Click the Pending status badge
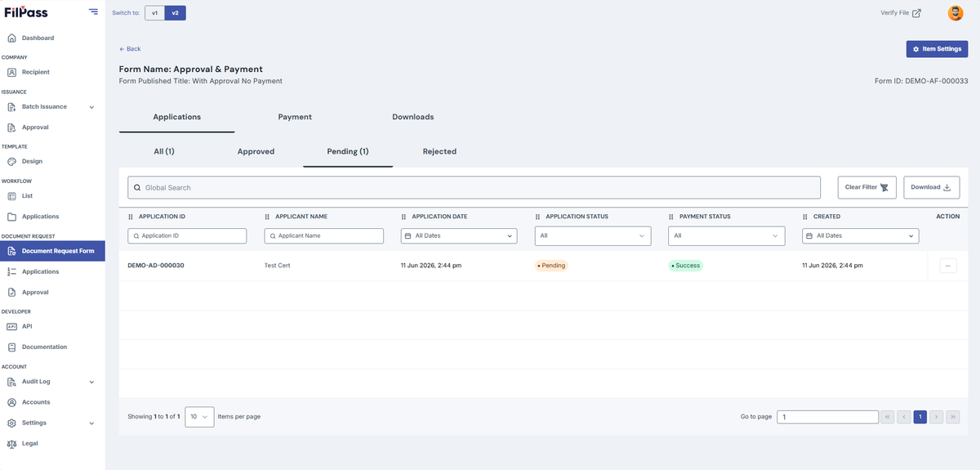This screenshot has height=470, width=980. click(551, 266)
